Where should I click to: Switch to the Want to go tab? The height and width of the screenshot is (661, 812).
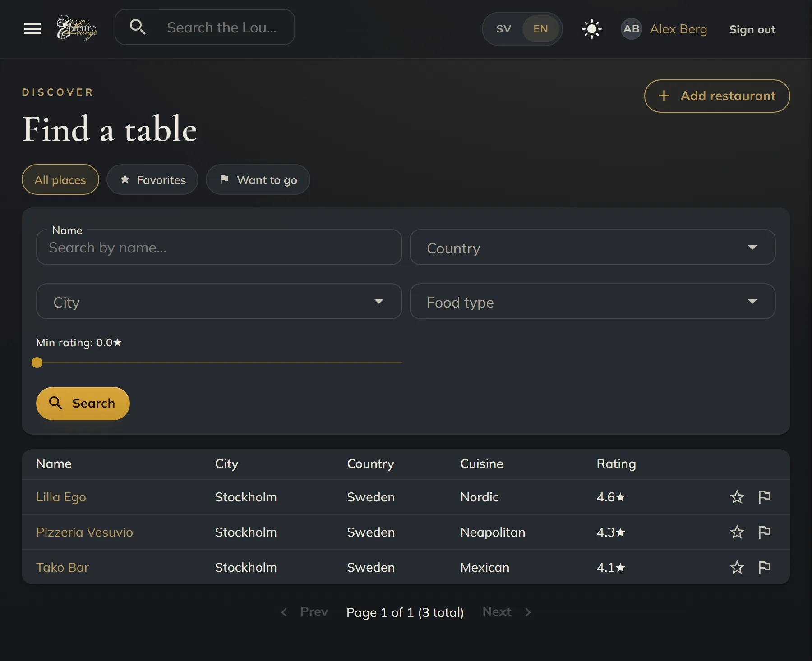click(258, 179)
